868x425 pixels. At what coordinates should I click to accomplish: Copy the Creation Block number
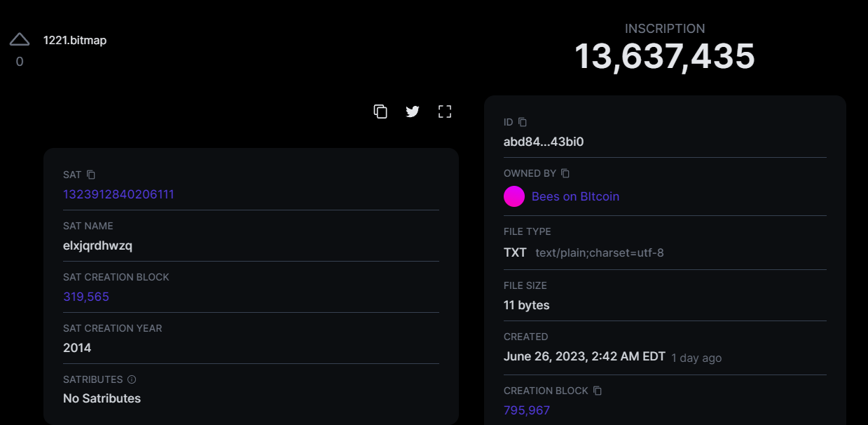coord(598,391)
